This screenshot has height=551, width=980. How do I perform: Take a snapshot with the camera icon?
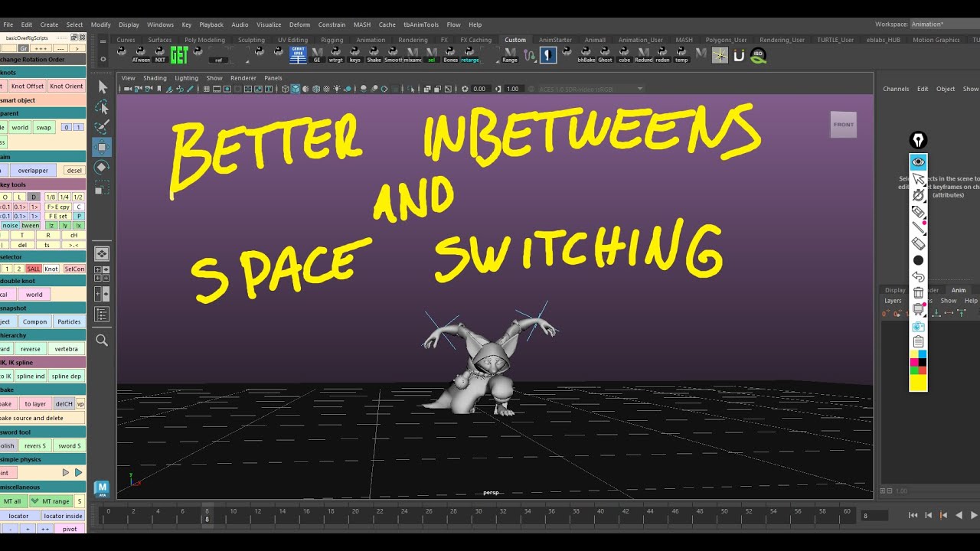(918, 326)
